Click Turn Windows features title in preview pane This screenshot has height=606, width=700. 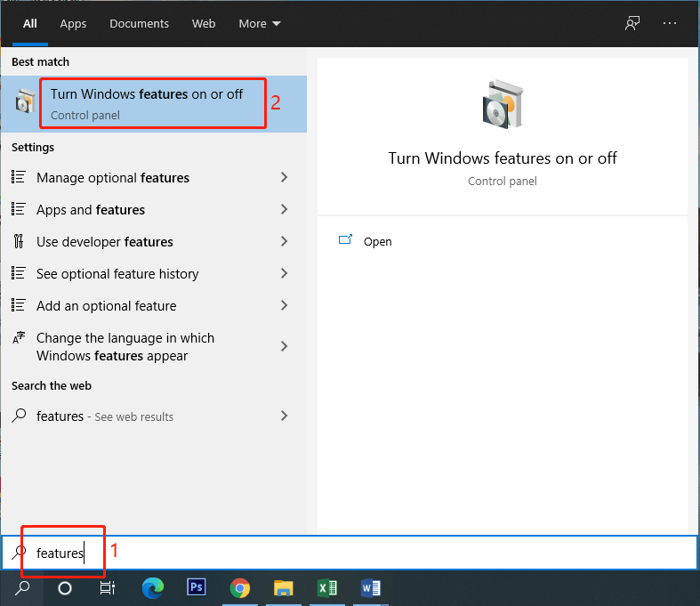tap(503, 158)
